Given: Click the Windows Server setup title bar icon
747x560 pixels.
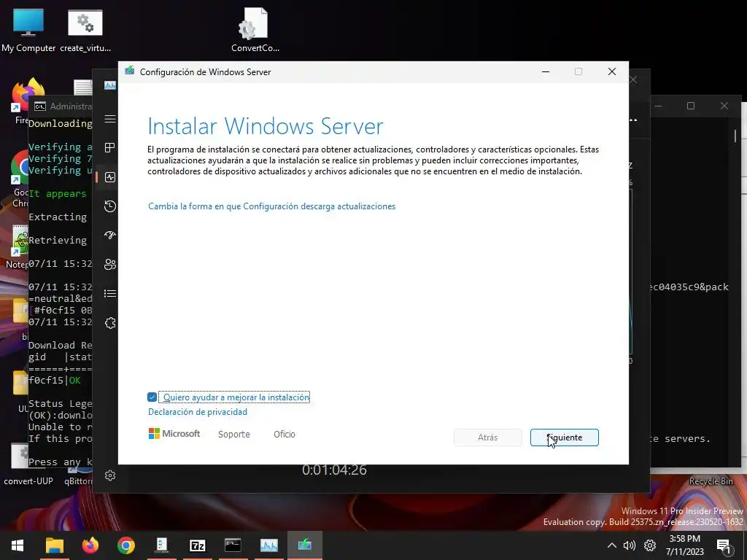Looking at the screenshot, I should coord(130,71).
